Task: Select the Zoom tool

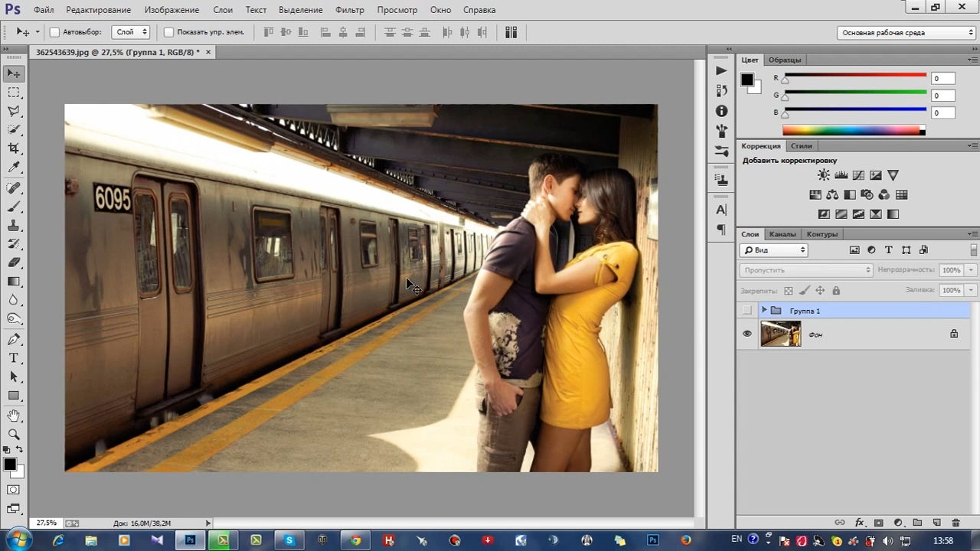Action: click(14, 435)
